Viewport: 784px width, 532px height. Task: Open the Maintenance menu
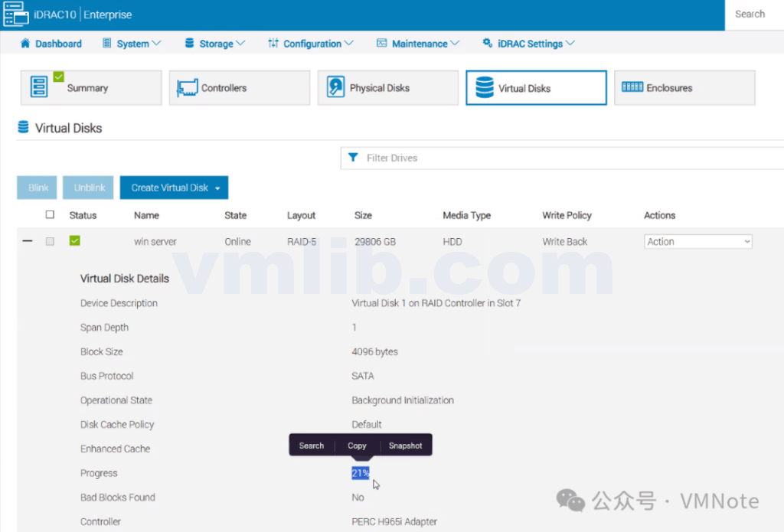click(418, 44)
